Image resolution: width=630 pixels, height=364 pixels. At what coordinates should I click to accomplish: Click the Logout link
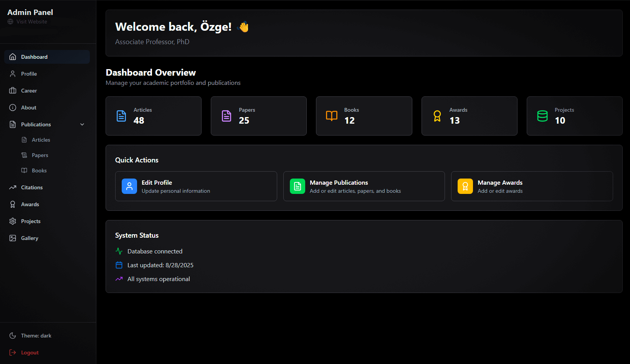(x=47, y=352)
